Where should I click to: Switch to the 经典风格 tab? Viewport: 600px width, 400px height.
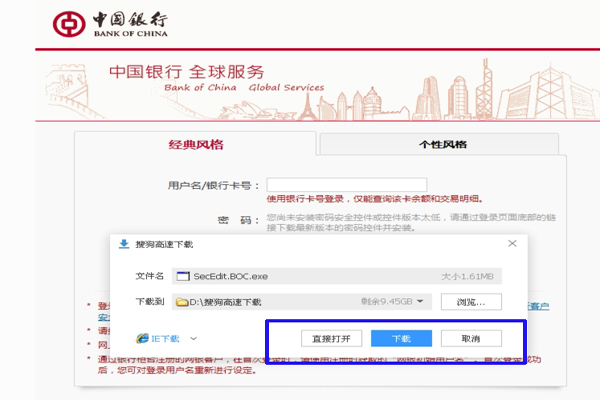coord(196,144)
